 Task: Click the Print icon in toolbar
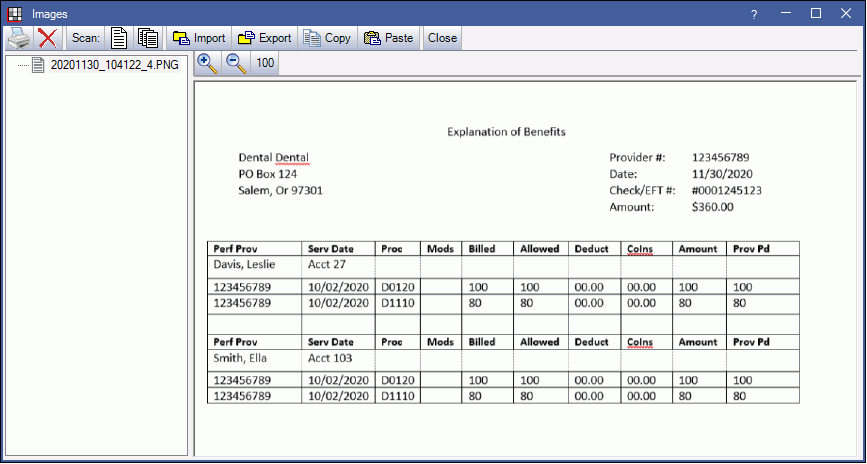(18, 38)
